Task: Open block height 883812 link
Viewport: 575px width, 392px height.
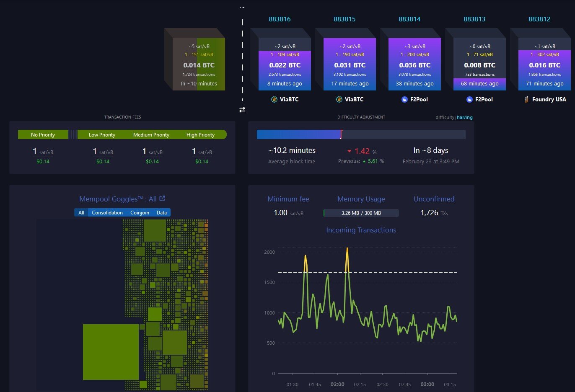Action: [x=539, y=19]
